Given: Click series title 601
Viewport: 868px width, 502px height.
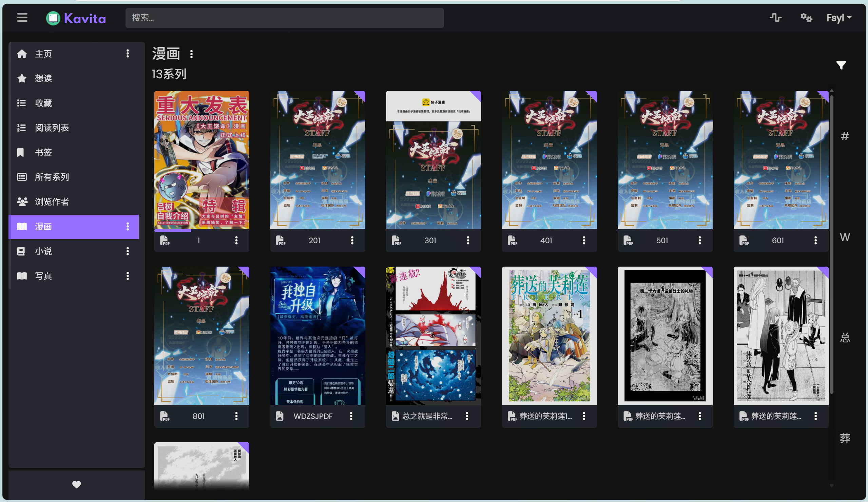Looking at the screenshot, I should [778, 240].
